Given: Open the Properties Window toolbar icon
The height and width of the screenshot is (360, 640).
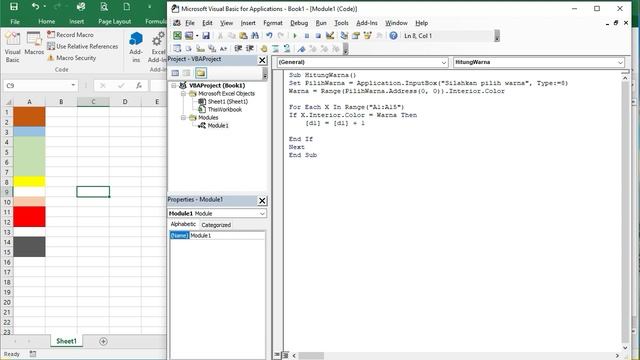Looking at the screenshot, I should [x=356, y=36].
